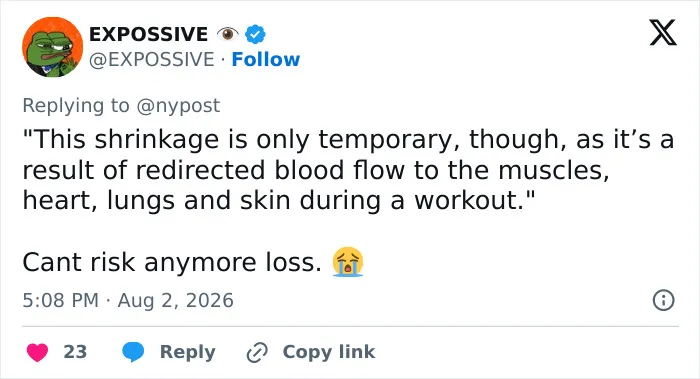This screenshot has height=379, width=700.
Task: Click the Aug 2, 2026 date
Action: (175, 300)
